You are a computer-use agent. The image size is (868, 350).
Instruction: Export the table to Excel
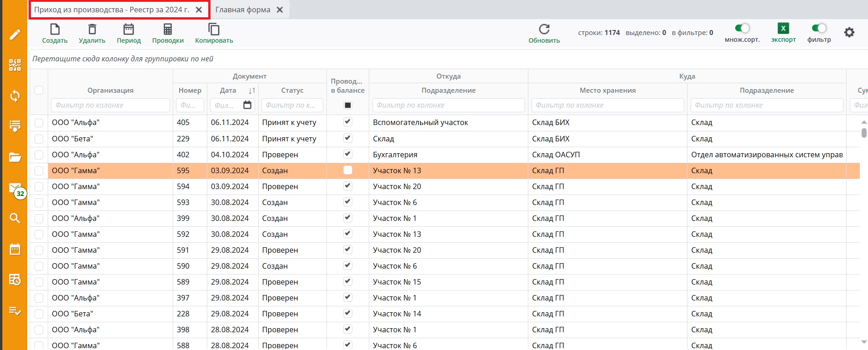pos(783,29)
